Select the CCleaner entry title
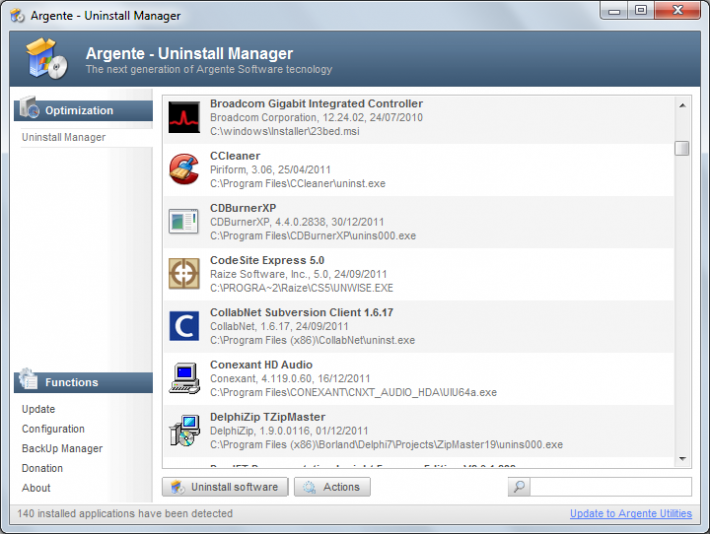Image resolution: width=710 pixels, height=534 pixels. [x=235, y=156]
